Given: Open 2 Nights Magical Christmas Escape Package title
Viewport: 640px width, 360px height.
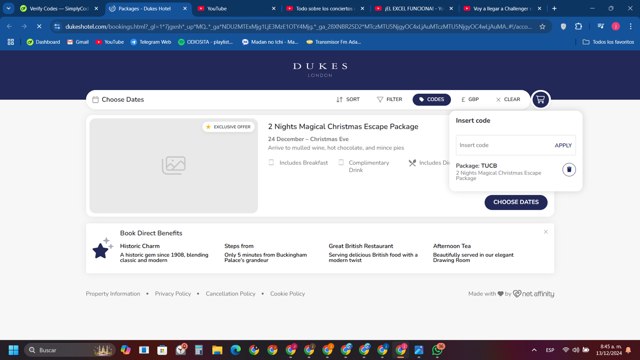Looking at the screenshot, I should coord(343,127).
